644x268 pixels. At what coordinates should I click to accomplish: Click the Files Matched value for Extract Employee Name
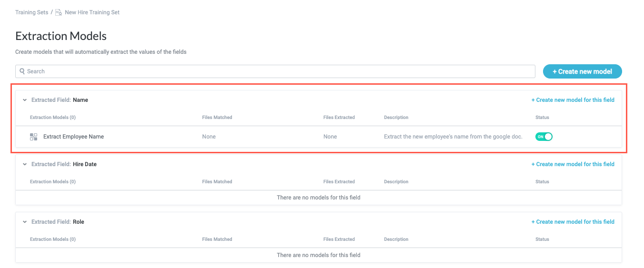209,137
